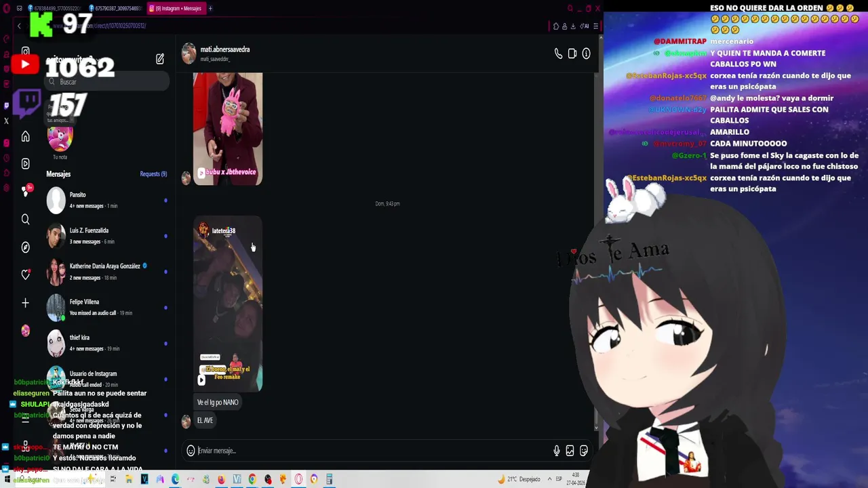Open Katherine Dania Araya González chat
This screenshot has width=868, height=488.
tap(107, 272)
